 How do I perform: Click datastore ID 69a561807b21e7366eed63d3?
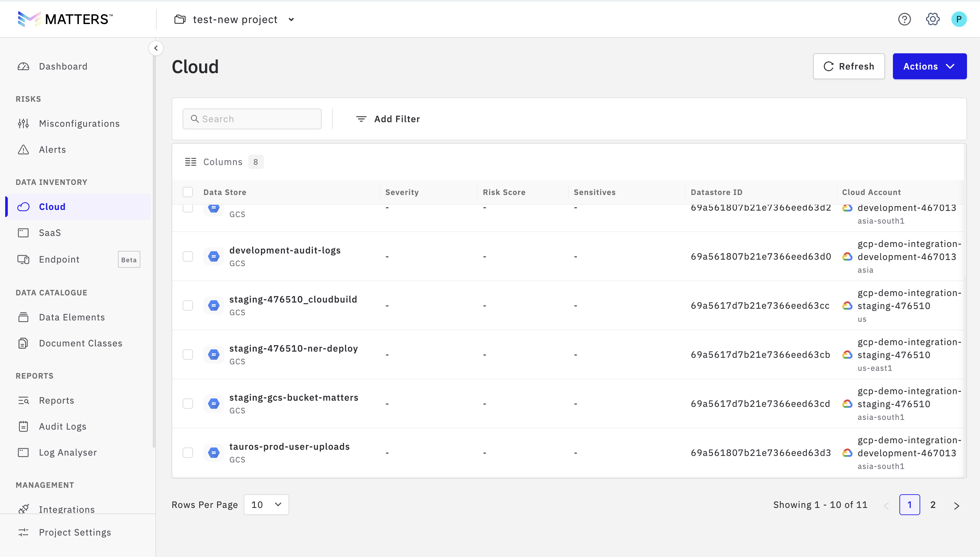760,453
